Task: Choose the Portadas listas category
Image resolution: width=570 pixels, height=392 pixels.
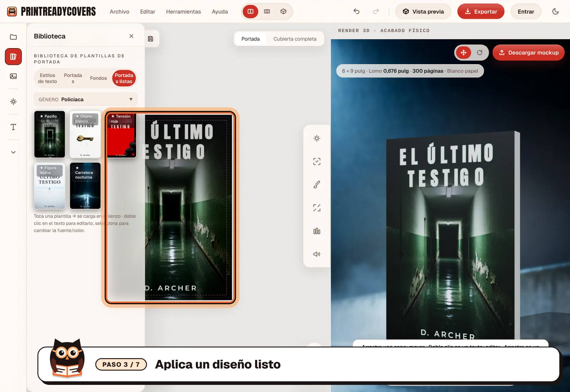Action: click(x=124, y=78)
